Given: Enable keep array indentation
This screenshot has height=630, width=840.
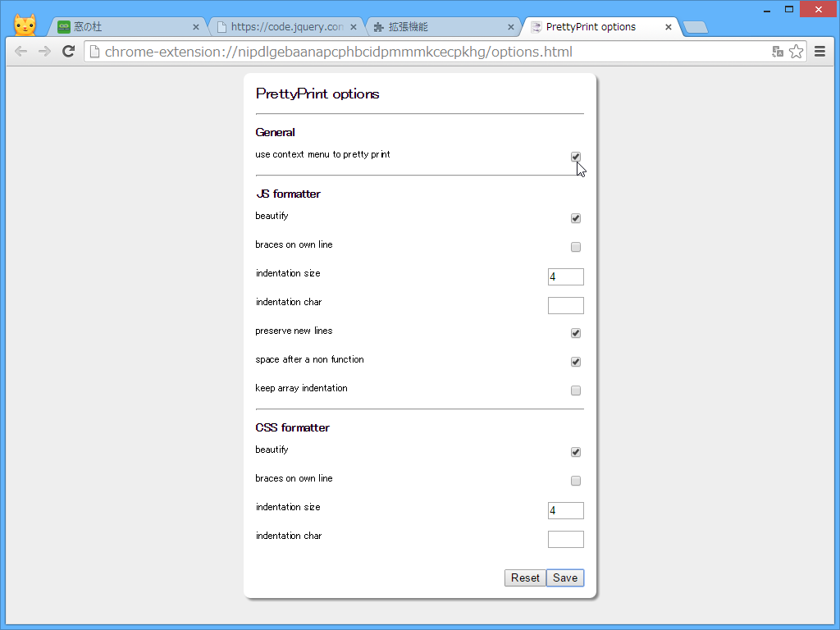Looking at the screenshot, I should click(x=576, y=390).
